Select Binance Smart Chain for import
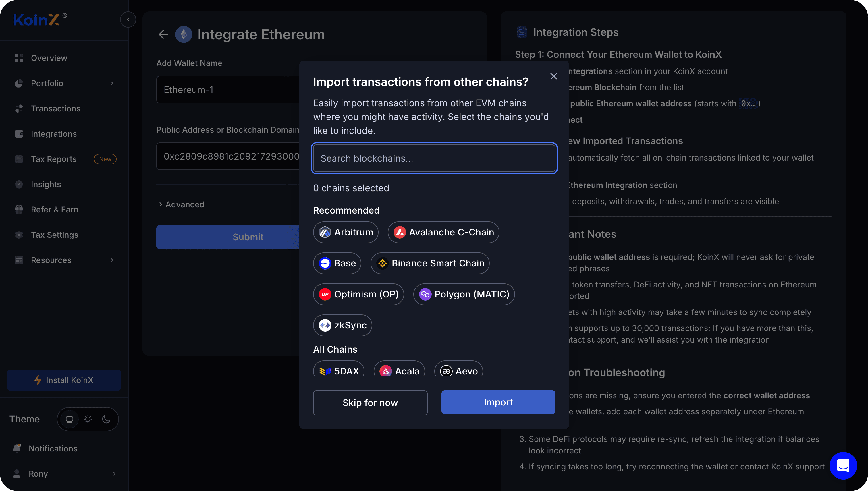 [x=430, y=263]
